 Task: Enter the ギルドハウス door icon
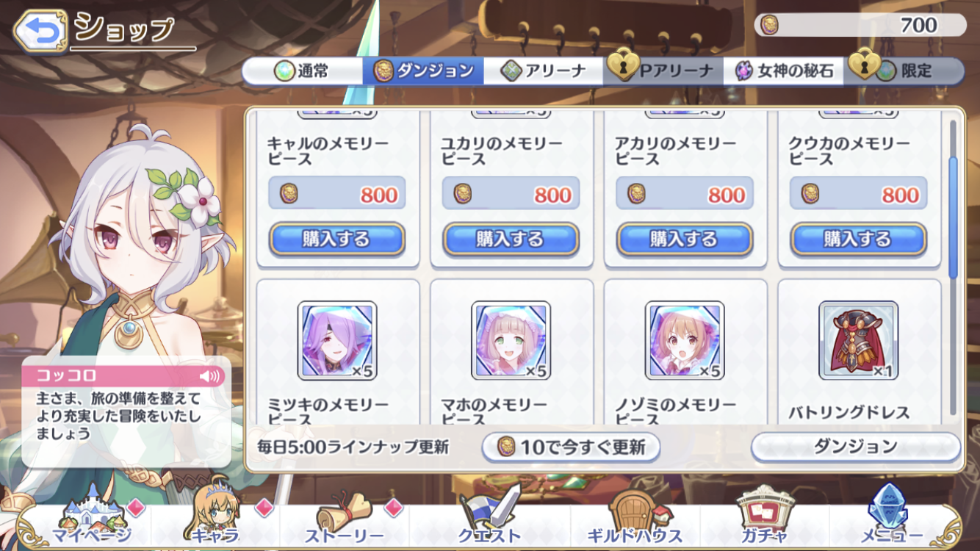pyautogui.click(x=635, y=516)
